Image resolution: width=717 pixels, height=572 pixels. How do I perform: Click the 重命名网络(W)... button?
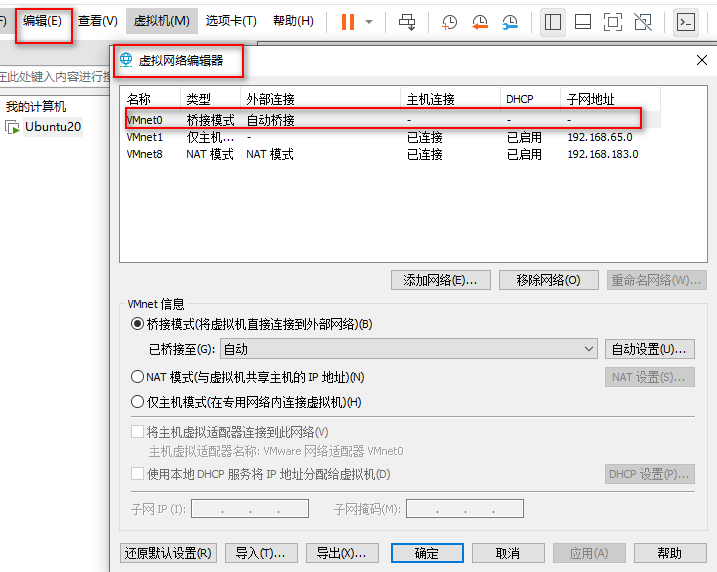[x=657, y=280]
